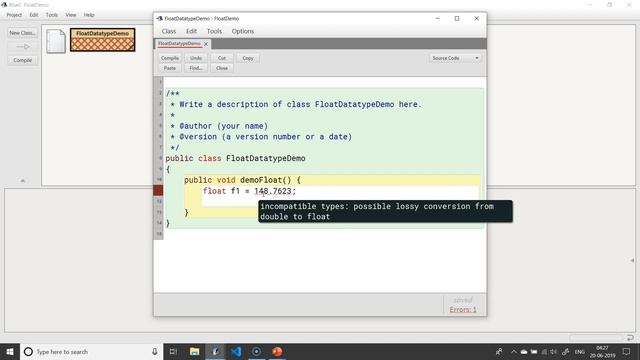Open the main window's Tools menu
Viewport: 640px width, 360px height.
pyautogui.click(x=52, y=15)
